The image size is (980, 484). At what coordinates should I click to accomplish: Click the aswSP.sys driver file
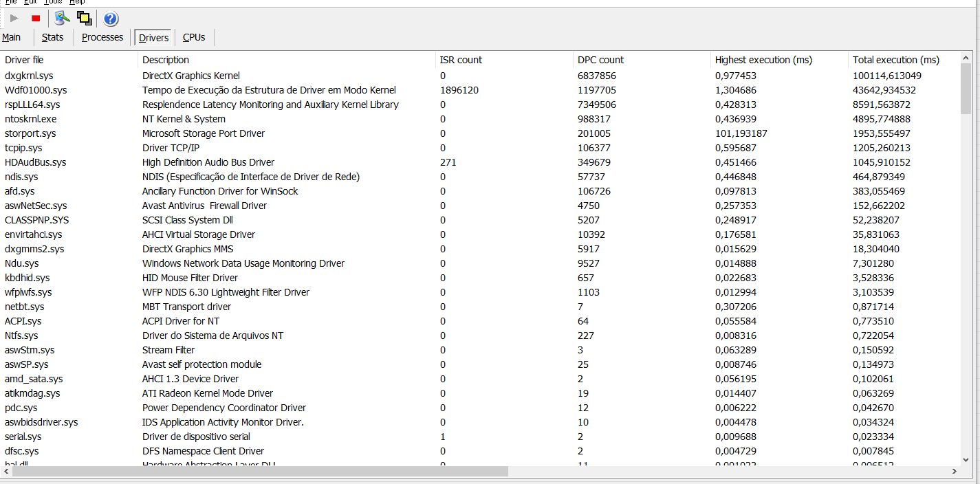[x=27, y=364]
